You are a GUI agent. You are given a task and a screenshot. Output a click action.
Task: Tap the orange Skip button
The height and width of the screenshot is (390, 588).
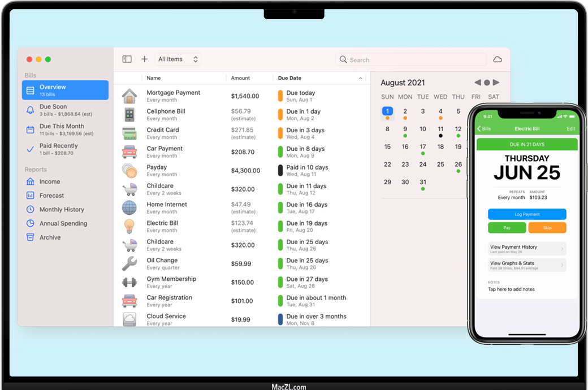point(547,228)
